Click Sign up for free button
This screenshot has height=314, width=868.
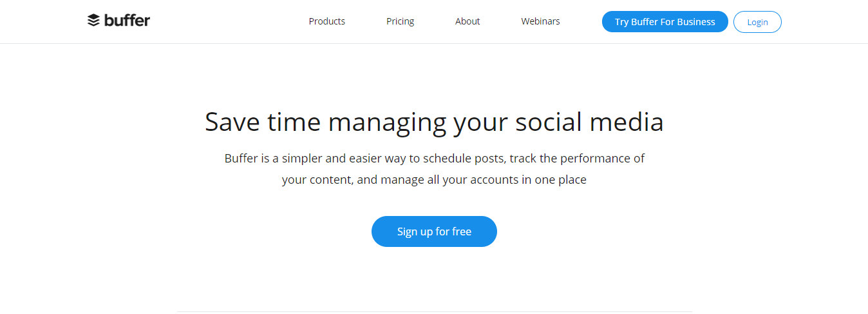pyautogui.click(x=434, y=231)
